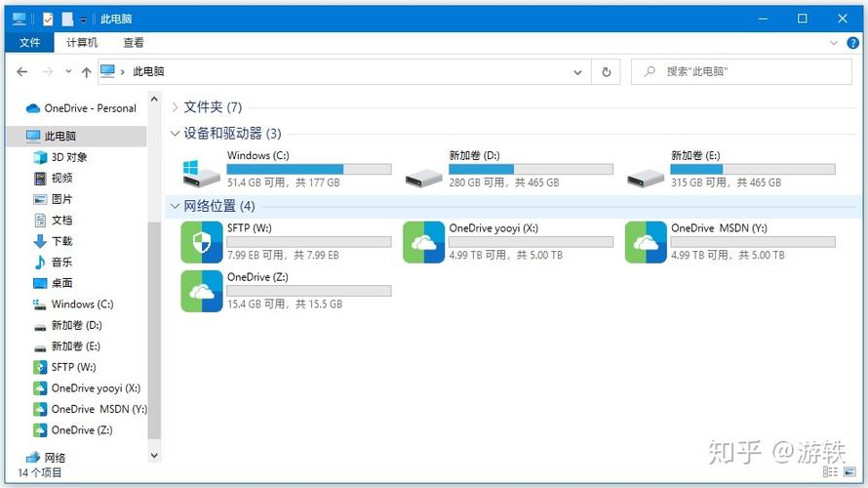Select 新加卷 (D:) in navigation pane
This screenshot has width=868, height=488.
(x=76, y=325)
